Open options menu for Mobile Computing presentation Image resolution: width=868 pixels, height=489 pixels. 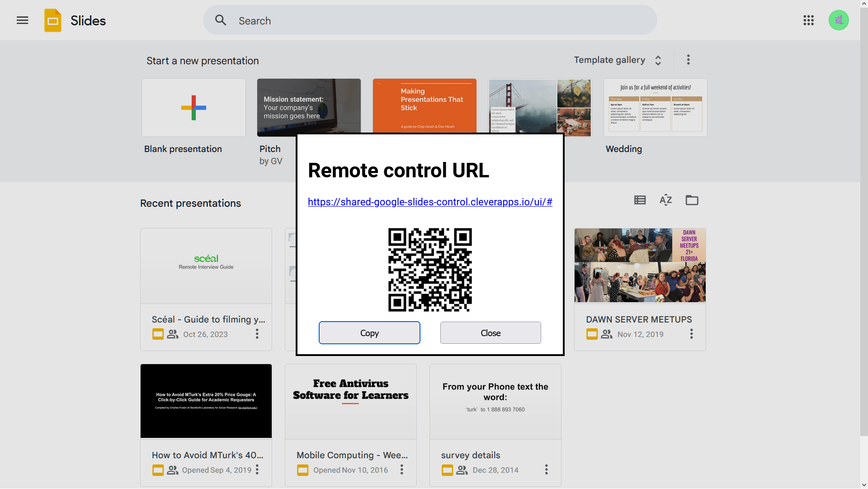[x=401, y=470]
